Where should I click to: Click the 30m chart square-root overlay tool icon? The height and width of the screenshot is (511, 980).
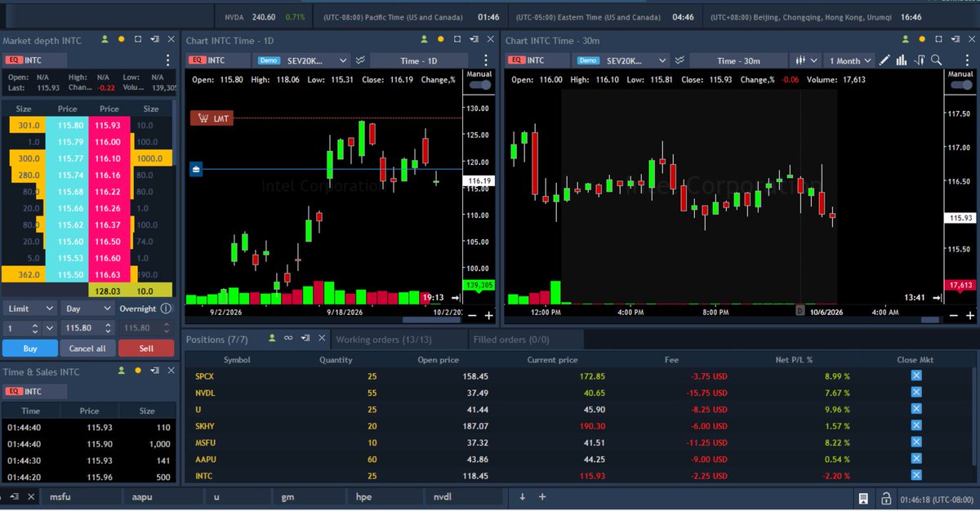tap(920, 60)
